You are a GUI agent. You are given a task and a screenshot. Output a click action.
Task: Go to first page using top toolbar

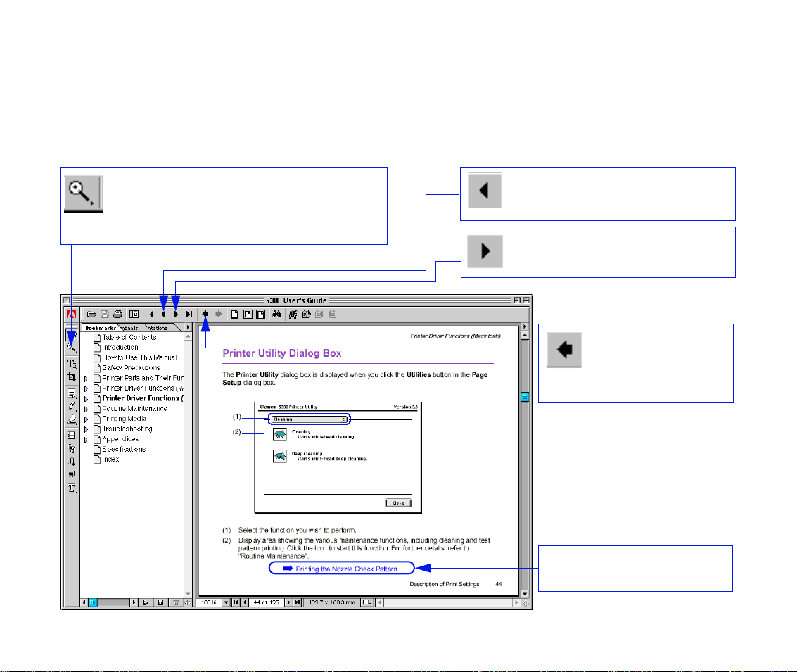coord(151,314)
